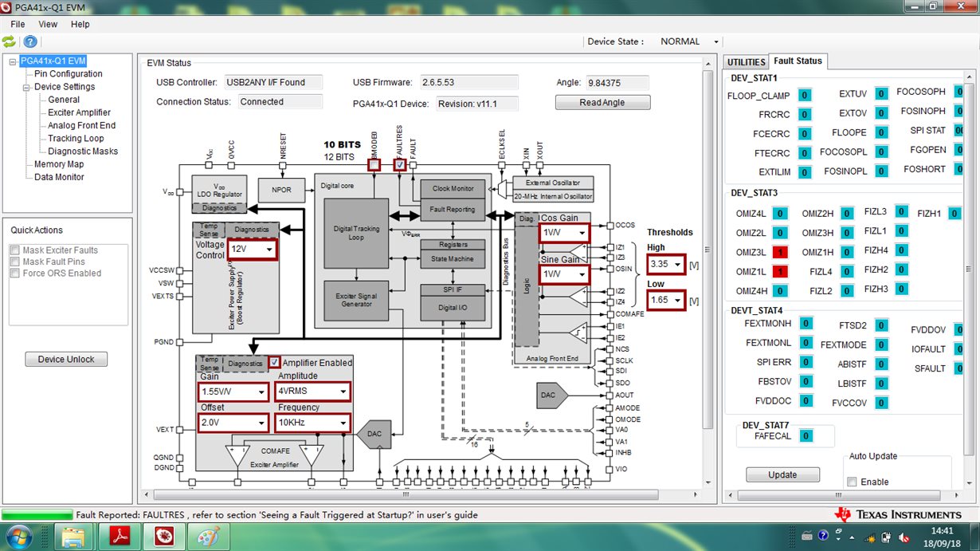Collapse the Device Settings tree node

[25, 87]
